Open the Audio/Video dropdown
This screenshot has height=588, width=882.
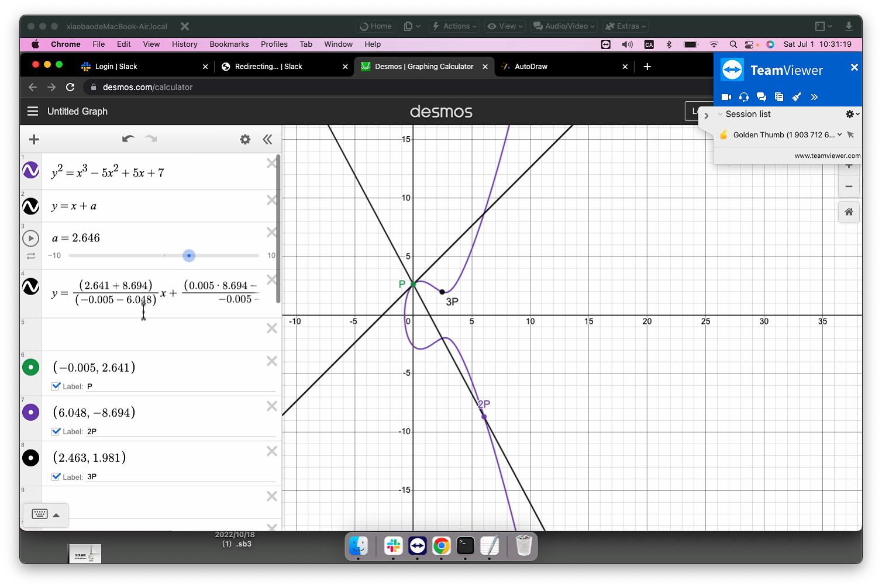tap(564, 26)
